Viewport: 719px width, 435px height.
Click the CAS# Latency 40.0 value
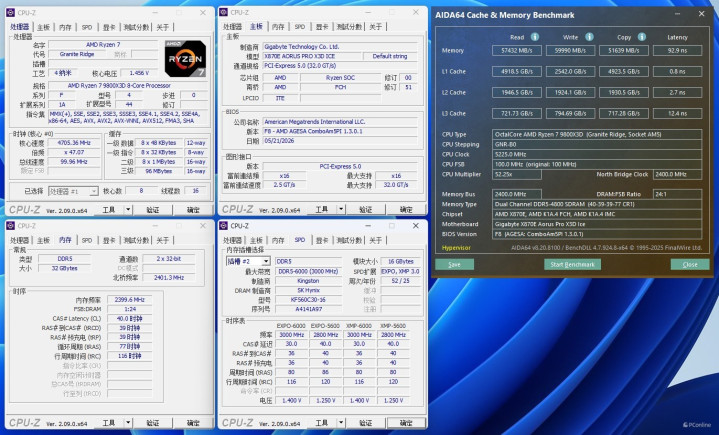point(130,319)
